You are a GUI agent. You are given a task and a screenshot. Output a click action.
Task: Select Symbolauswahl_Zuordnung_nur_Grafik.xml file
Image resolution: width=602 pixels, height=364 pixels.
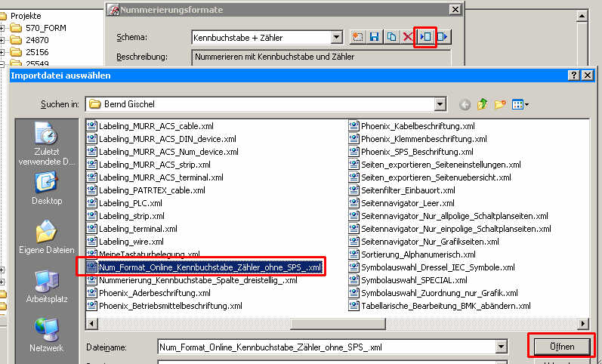point(433,293)
